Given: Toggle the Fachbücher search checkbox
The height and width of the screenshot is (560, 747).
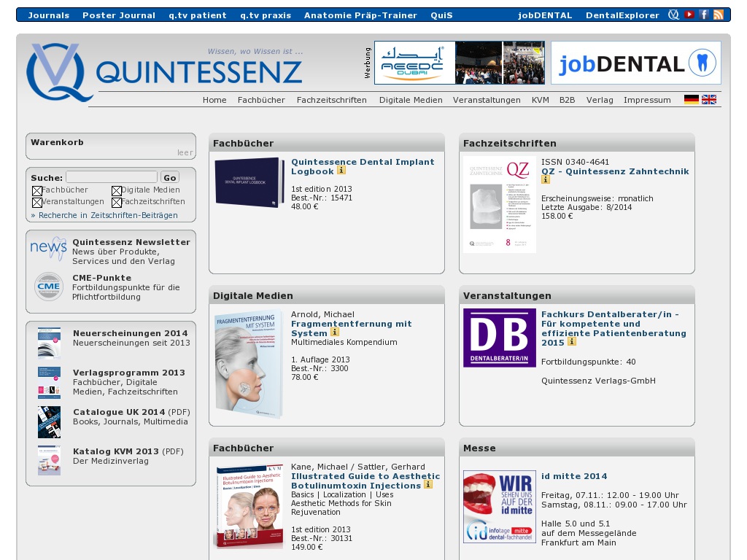Looking at the screenshot, I should pos(37,191).
